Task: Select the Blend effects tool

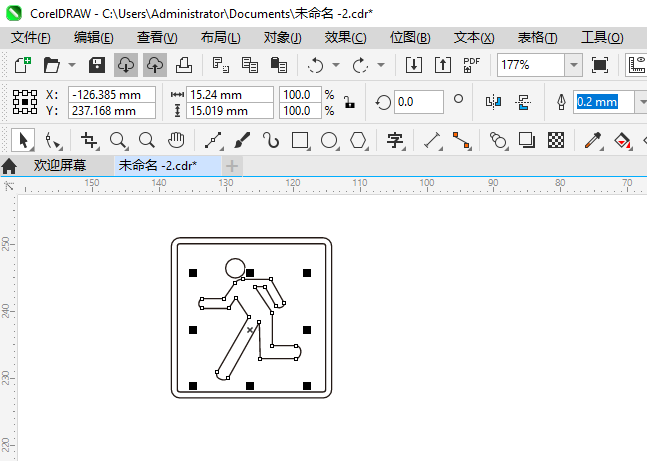Action: (x=498, y=140)
